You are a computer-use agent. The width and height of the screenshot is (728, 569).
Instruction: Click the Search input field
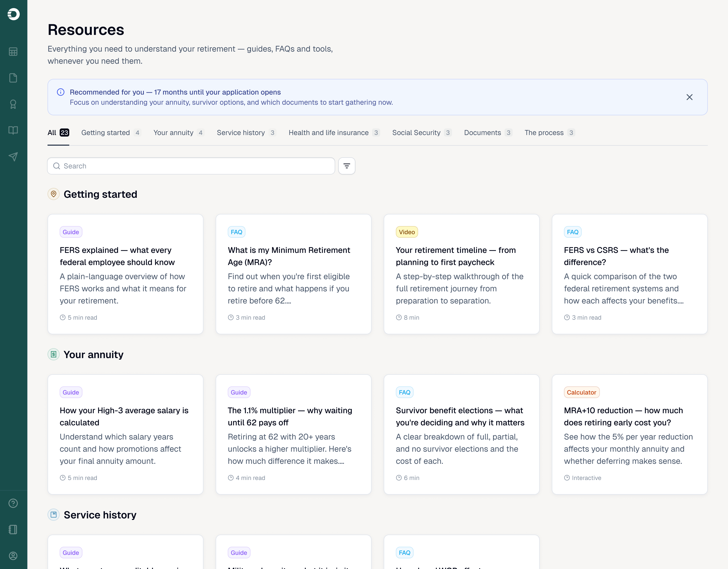tap(191, 166)
